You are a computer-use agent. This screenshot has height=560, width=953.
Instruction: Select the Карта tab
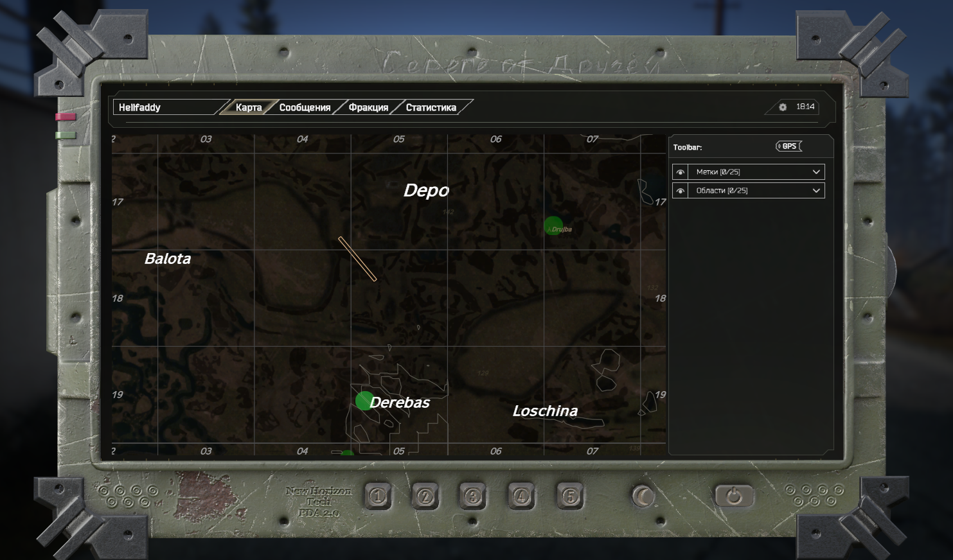pyautogui.click(x=248, y=108)
